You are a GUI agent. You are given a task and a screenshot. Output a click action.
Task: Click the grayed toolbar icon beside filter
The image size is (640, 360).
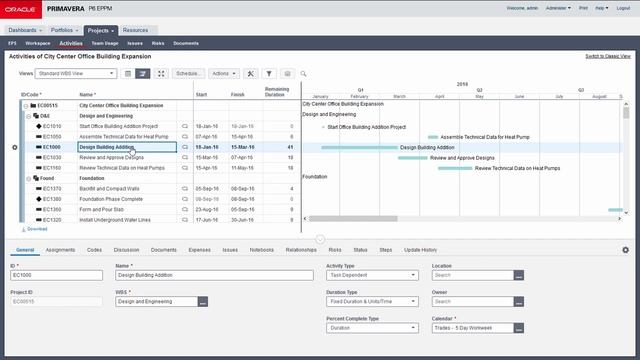click(287, 73)
